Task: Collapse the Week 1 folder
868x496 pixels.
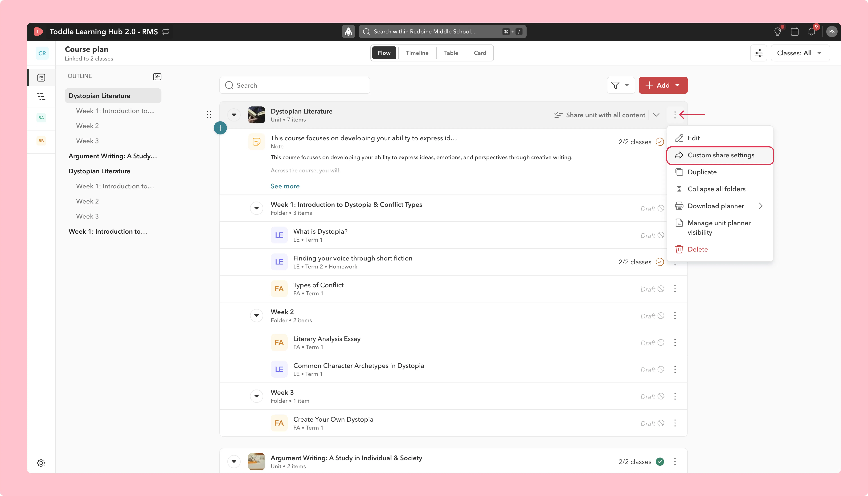Action: coord(257,208)
